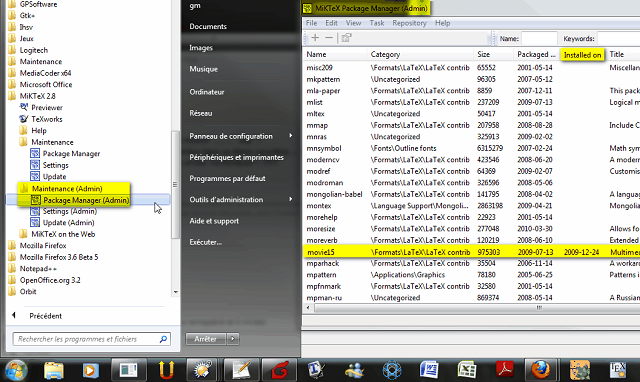Click Rechercher les programmes et fichiers box
Viewport: 640px width, 382px height.
click(x=92, y=339)
